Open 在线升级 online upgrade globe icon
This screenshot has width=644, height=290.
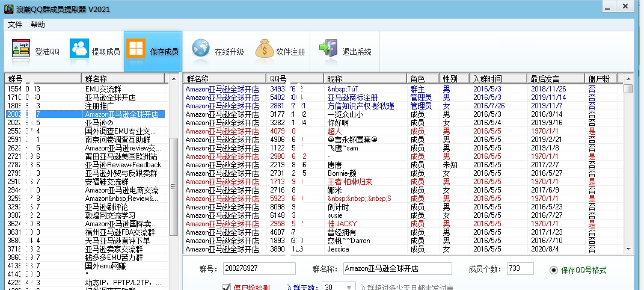tap(201, 52)
